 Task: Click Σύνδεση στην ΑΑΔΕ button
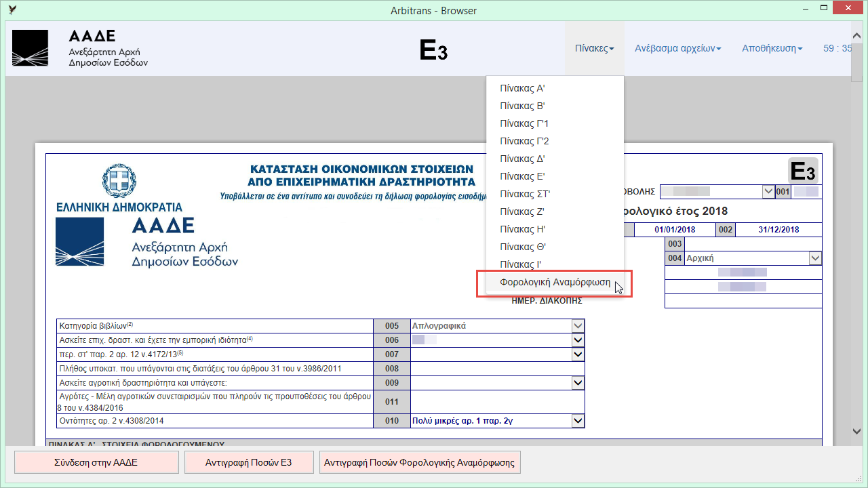tap(96, 463)
